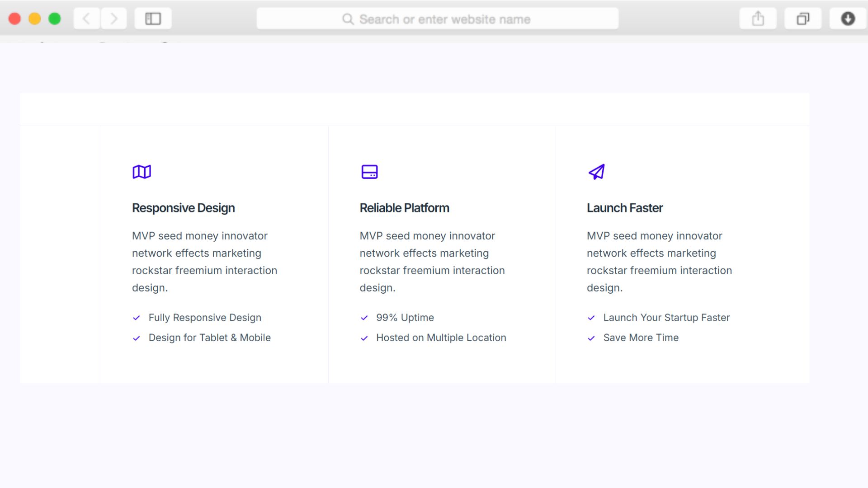Click checkmark beside Save More Time
The image size is (868, 488).
[x=591, y=338]
